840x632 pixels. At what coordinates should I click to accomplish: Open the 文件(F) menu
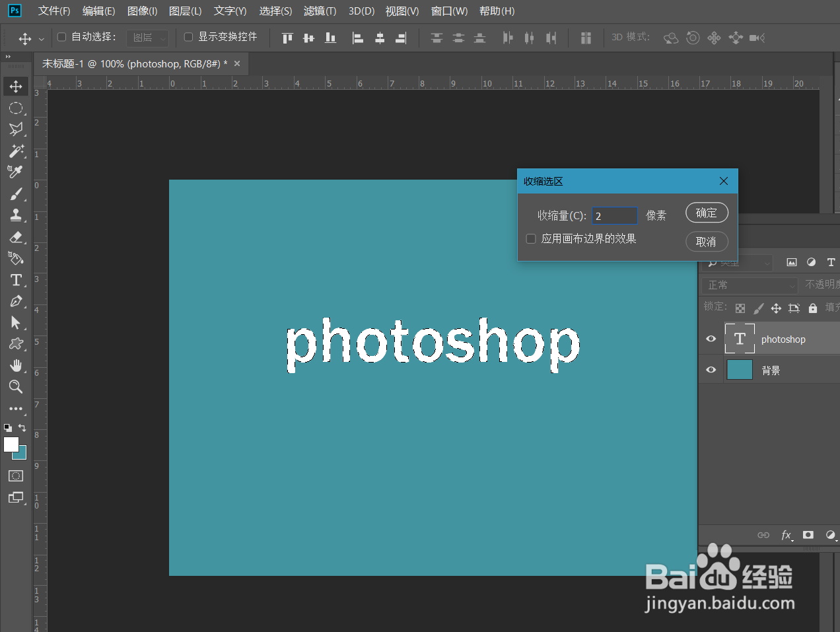pos(54,11)
